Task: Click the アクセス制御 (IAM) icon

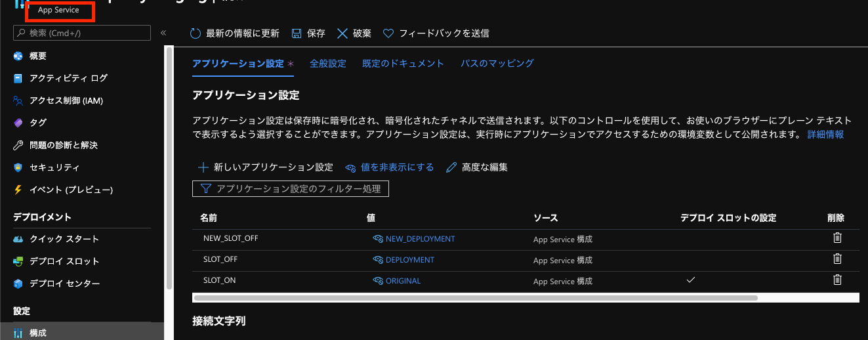Action: tap(18, 100)
